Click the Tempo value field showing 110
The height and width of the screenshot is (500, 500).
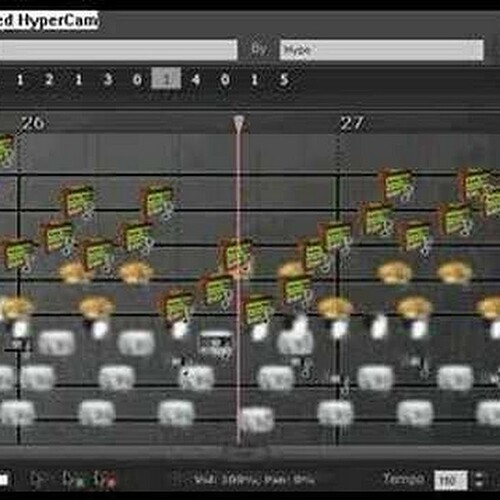[451, 480]
